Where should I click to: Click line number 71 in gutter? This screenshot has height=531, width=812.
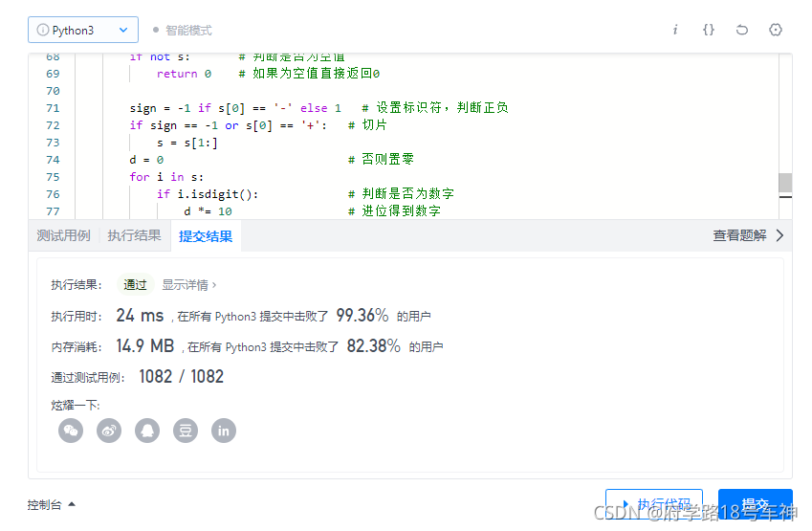pyautogui.click(x=53, y=108)
